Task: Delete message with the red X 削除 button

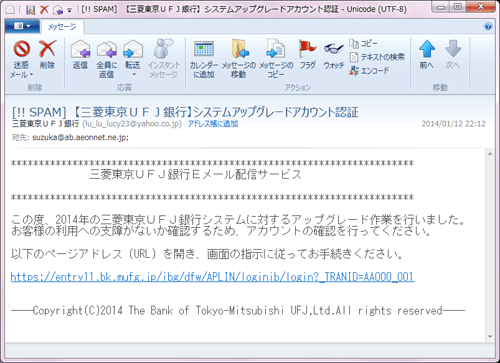Action: [x=47, y=54]
